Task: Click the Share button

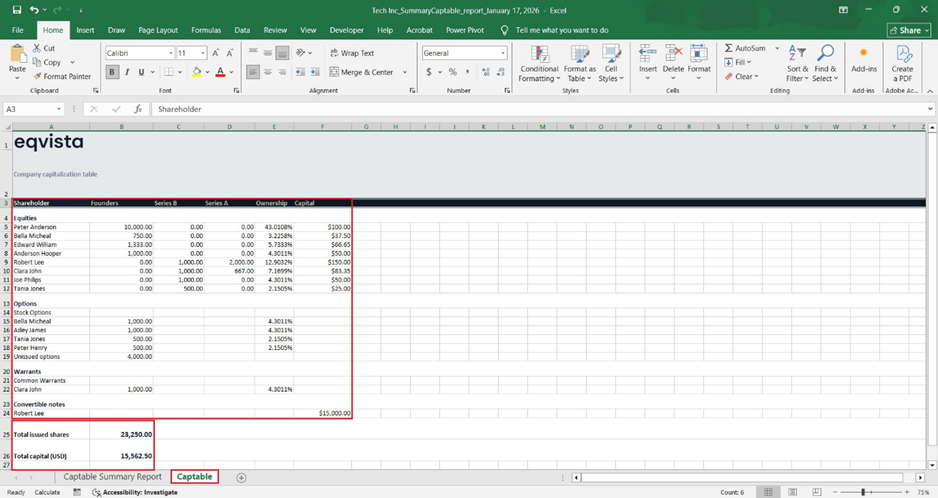Action: pos(908,31)
